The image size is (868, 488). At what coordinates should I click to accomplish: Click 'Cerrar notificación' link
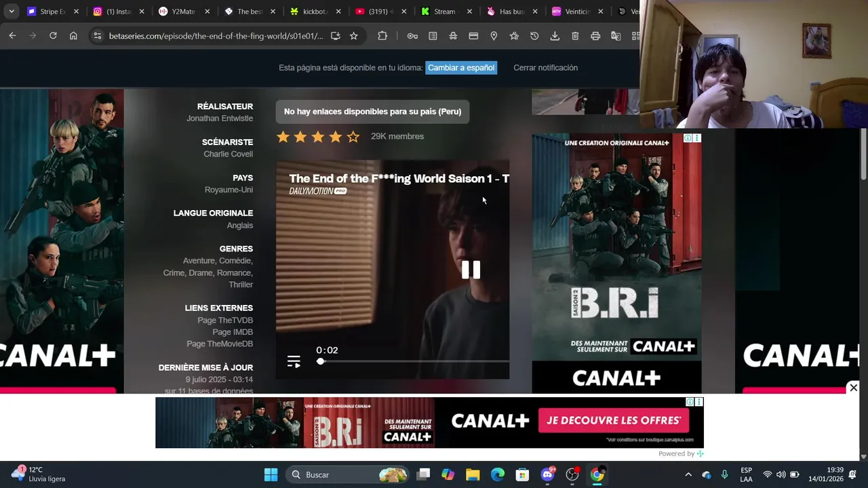tap(545, 68)
